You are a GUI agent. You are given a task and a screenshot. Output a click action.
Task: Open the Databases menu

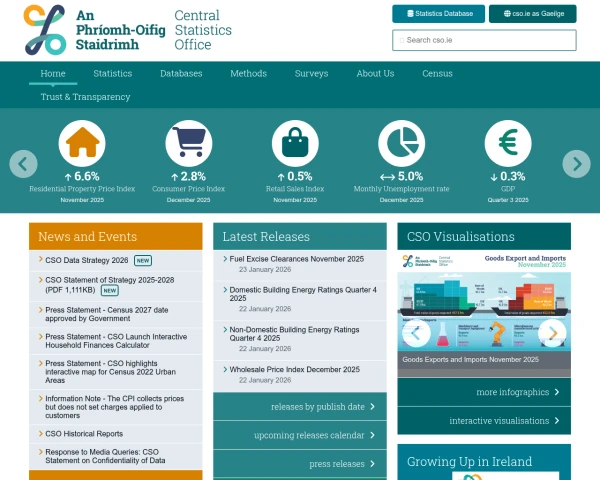[x=181, y=73]
